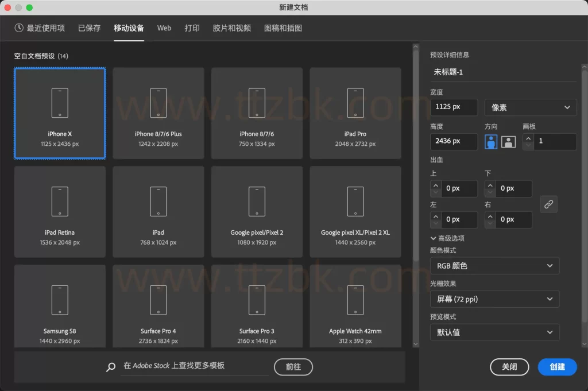This screenshot has height=391, width=588.
Task: Select the portrait orientation toggle
Action: pyautogui.click(x=490, y=142)
